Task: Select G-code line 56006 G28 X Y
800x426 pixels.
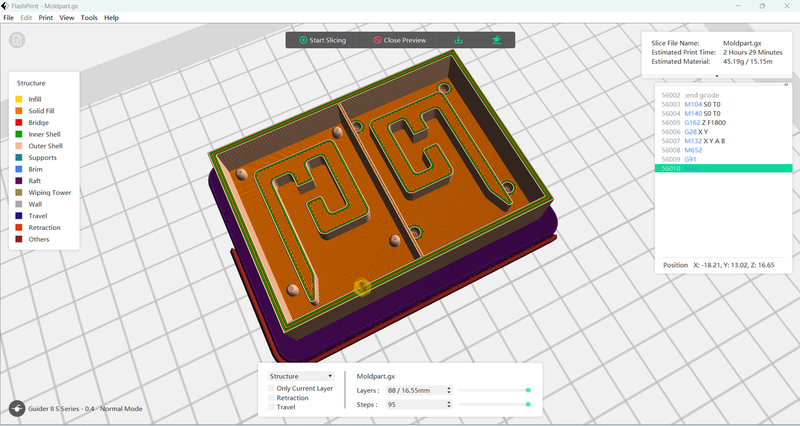Action: [x=723, y=132]
